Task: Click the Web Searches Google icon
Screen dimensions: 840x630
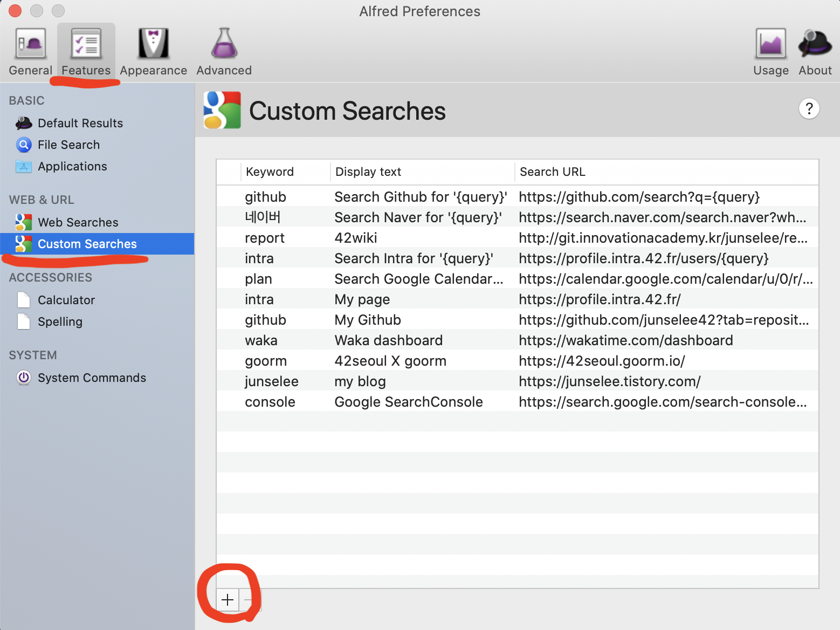Action: pyautogui.click(x=24, y=222)
